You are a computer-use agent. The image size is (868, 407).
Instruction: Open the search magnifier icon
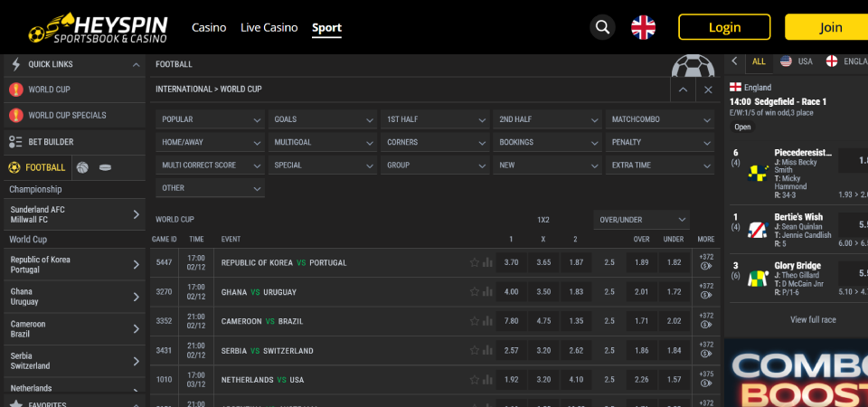602,27
